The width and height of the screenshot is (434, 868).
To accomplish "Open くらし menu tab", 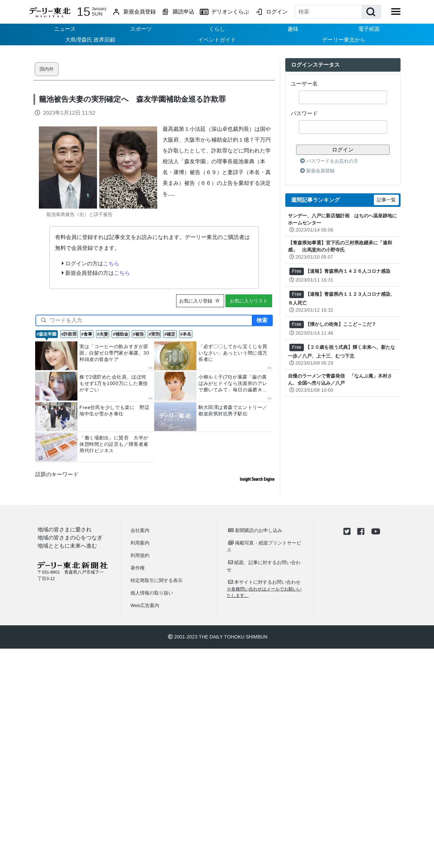I will coord(217,29).
